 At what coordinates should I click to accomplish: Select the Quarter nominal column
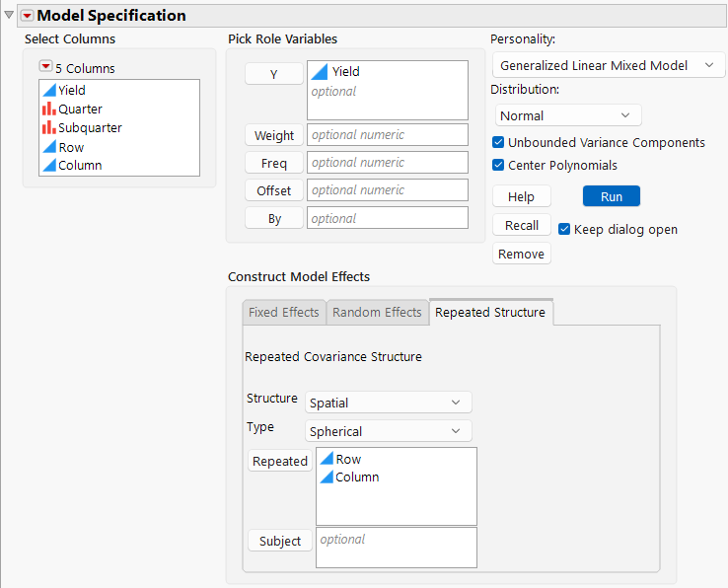[x=79, y=109]
